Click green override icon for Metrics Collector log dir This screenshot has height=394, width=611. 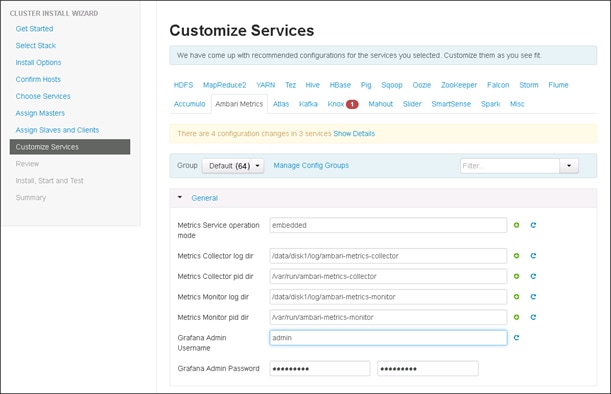516,256
